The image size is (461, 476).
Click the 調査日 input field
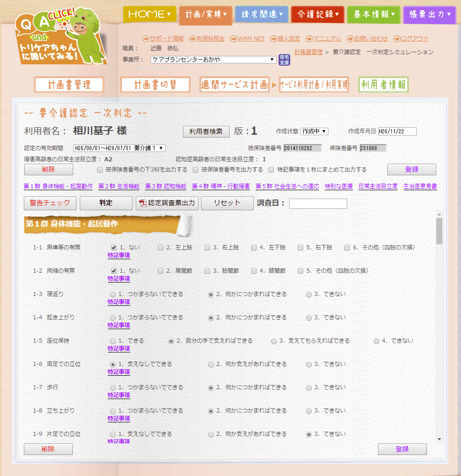[x=318, y=204]
